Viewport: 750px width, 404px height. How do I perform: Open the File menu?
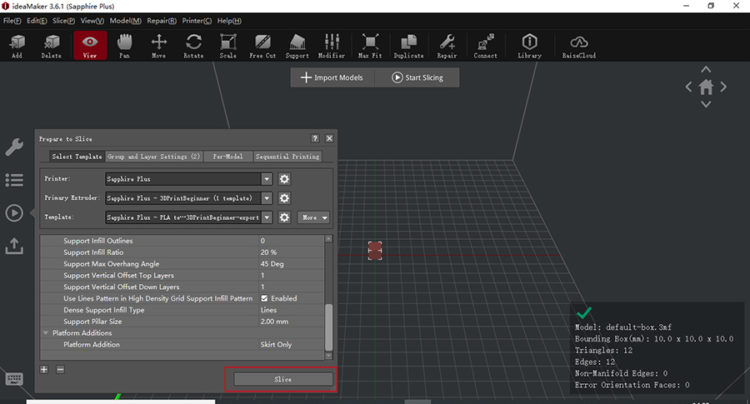[12, 21]
